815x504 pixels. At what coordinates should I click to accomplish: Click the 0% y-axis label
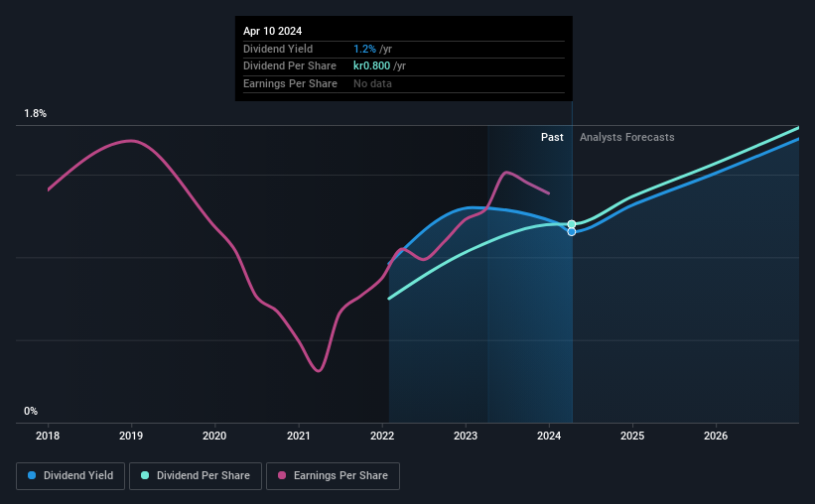point(31,411)
